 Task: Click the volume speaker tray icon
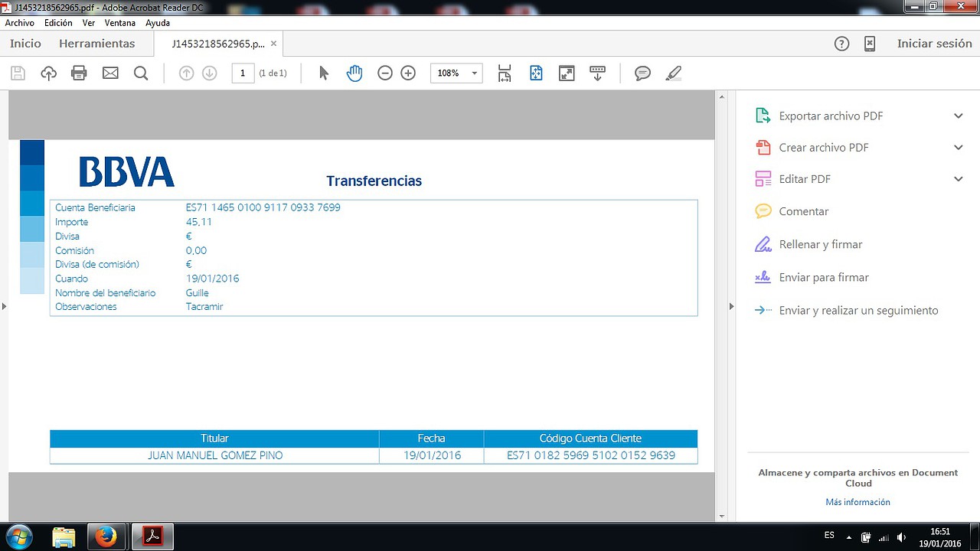(902, 537)
